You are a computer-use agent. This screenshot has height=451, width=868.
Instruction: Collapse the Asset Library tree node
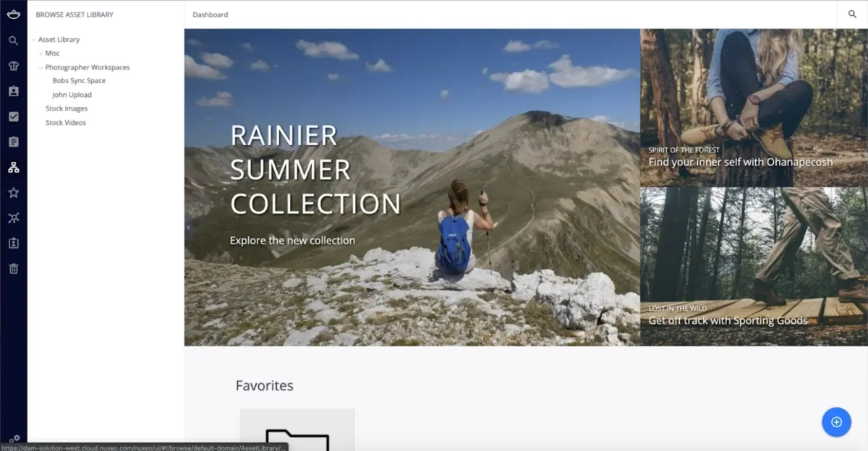[x=33, y=40]
